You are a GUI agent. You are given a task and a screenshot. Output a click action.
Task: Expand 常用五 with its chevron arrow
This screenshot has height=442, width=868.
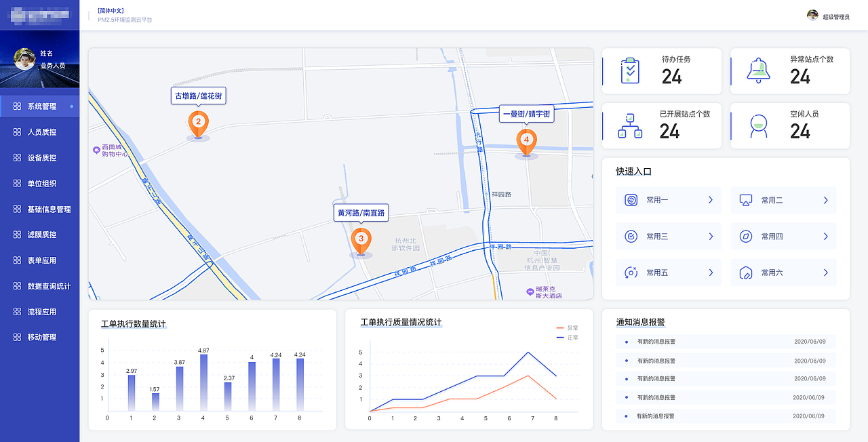tap(711, 273)
